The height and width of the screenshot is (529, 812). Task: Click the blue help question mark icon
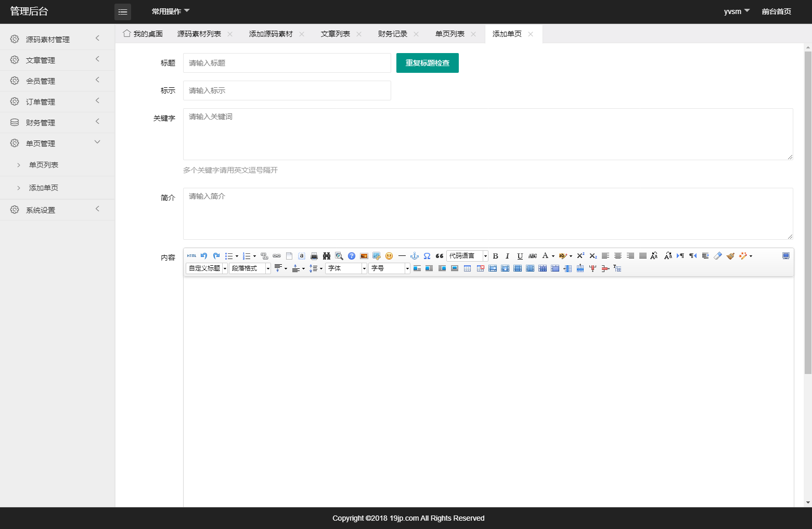pos(352,256)
